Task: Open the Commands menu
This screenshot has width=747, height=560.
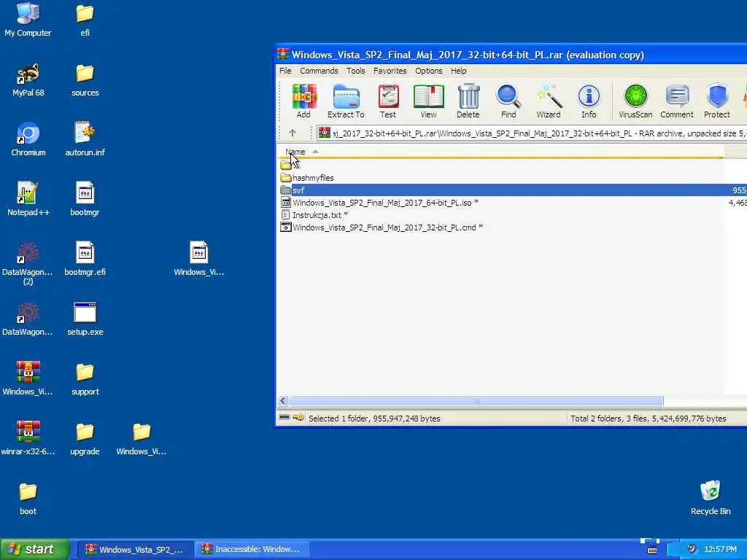Action: click(319, 71)
